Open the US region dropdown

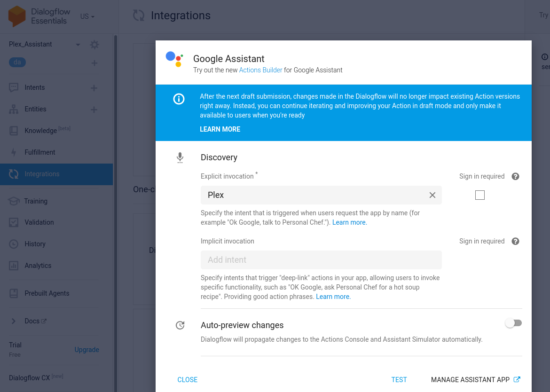[87, 16]
